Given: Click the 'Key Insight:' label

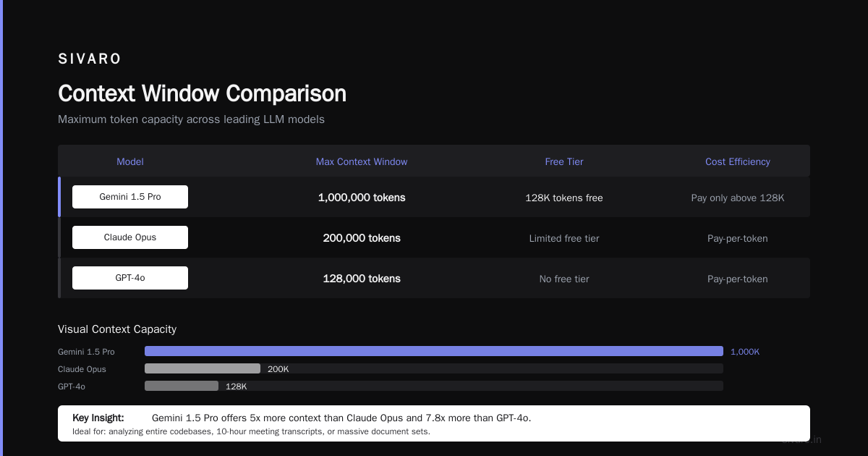Looking at the screenshot, I should (98, 418).
